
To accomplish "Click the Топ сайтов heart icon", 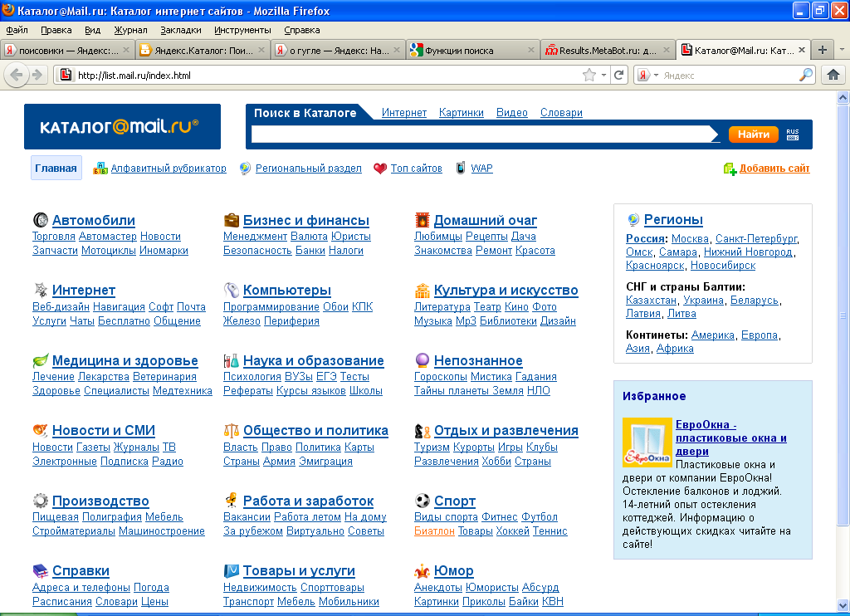I will tap(380, 169).
